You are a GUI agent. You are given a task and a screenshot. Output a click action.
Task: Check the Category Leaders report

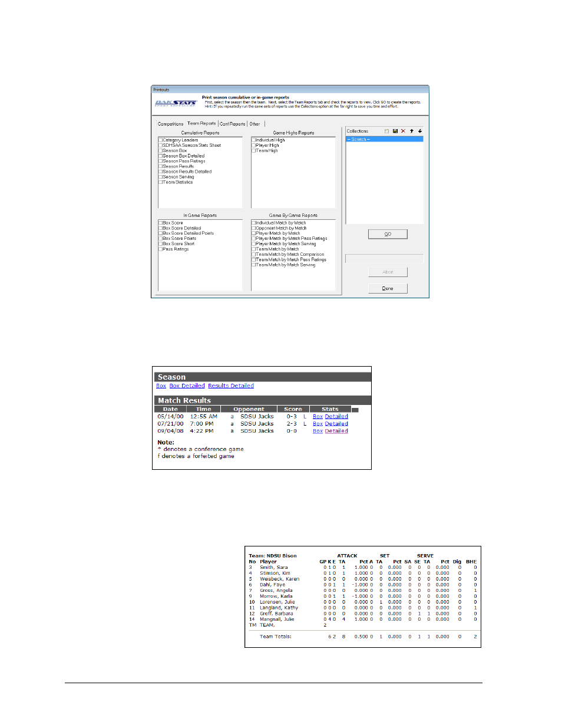(161, 140)
